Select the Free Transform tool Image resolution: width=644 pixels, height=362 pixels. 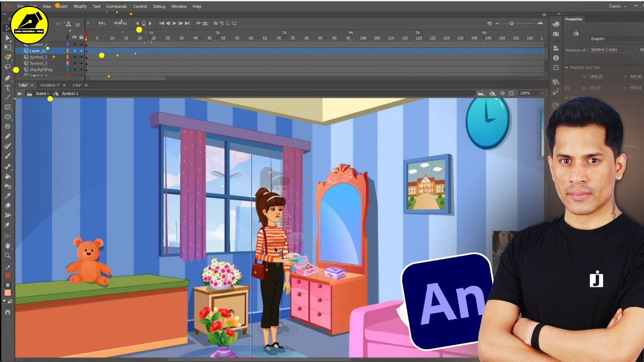[x=8, y=47]
